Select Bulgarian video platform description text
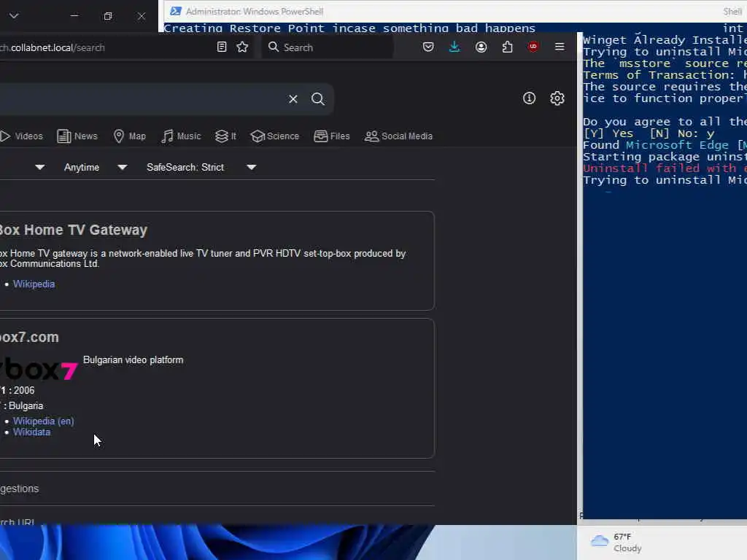The width and height of the screenshot is (747, 560). pyautogui.click(x=133, y=360)
